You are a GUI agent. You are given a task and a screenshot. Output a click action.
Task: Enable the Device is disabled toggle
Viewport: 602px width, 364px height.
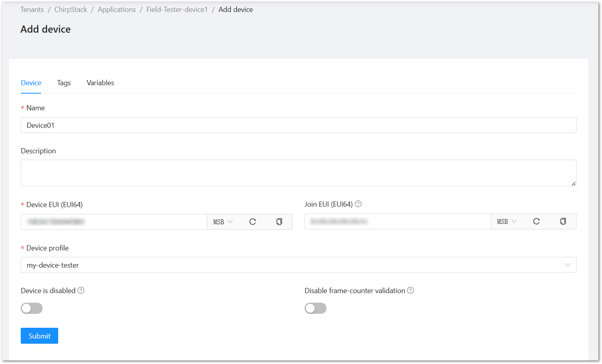coord(31,308)
